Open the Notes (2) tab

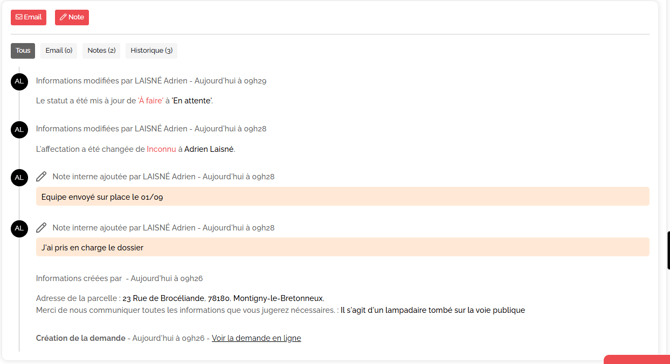click(x=102, y=51)
